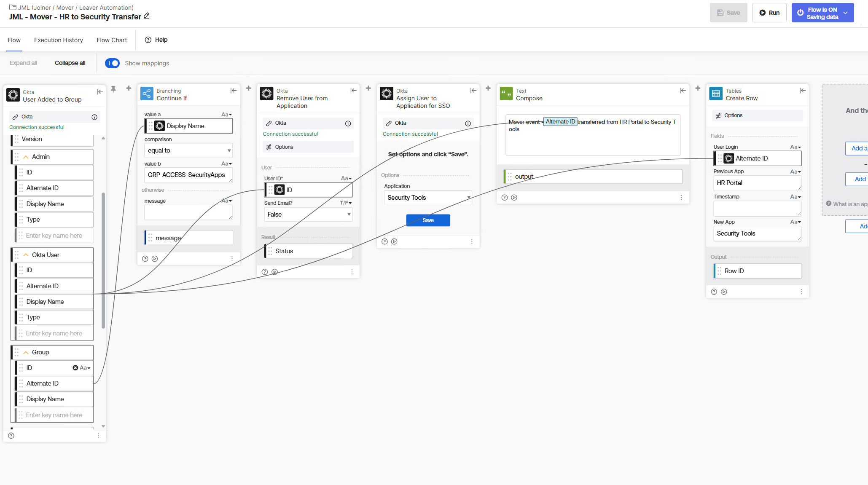The height and width of the screenshot is (485, 868).
Task: Add a card before the Continue If card
Action: coord(129,88)
